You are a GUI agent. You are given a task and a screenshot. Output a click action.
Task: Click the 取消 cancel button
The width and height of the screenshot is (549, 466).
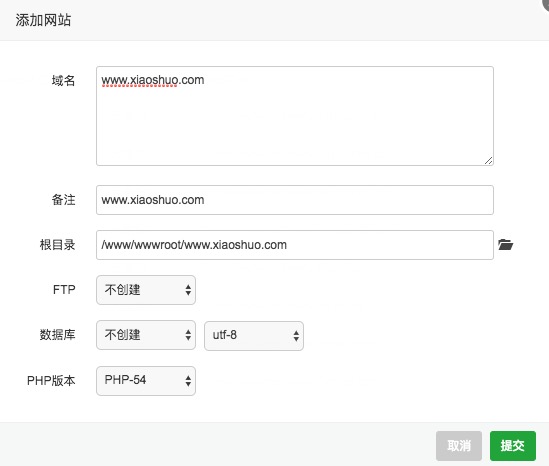point(459,446)
